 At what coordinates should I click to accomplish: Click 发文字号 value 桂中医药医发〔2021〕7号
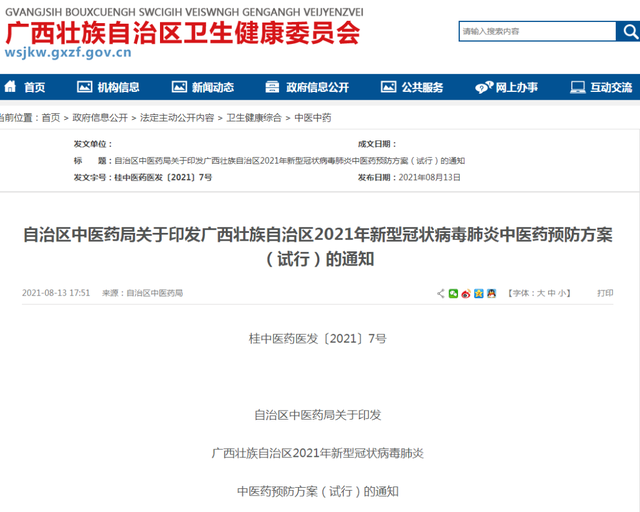tap(163, 177)
